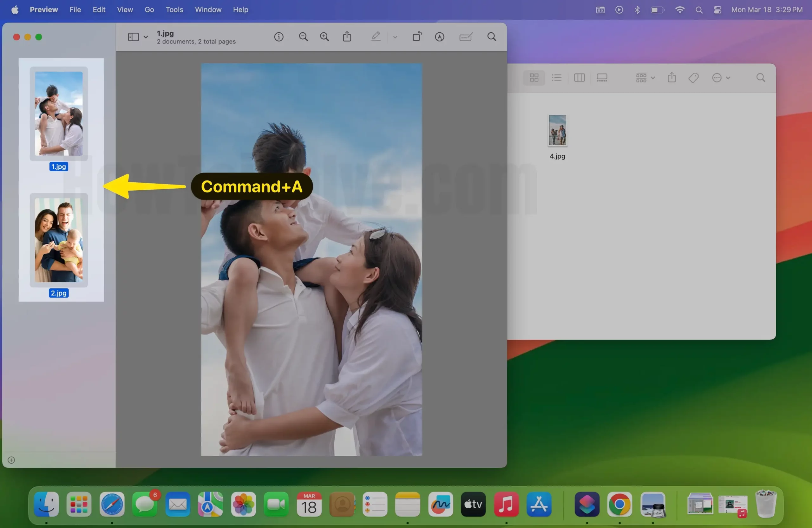This screenshot has height=528, width=812.
Task: Click the Finder search icon
Action: [x=761, y=78]
